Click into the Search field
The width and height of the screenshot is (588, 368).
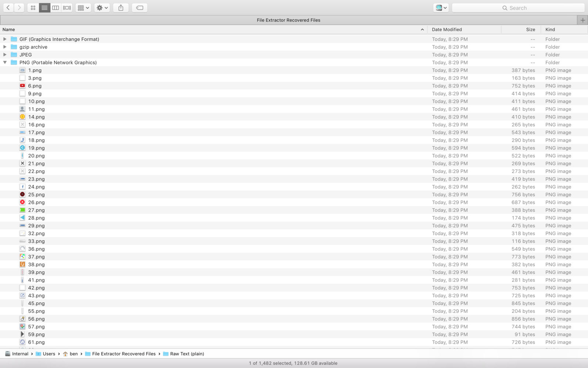click(x=518, y=8)
